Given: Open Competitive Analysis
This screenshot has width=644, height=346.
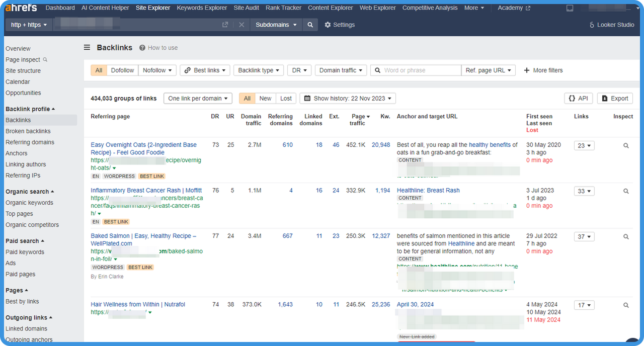Looking at the screenshot, I should tap(430, 8).
